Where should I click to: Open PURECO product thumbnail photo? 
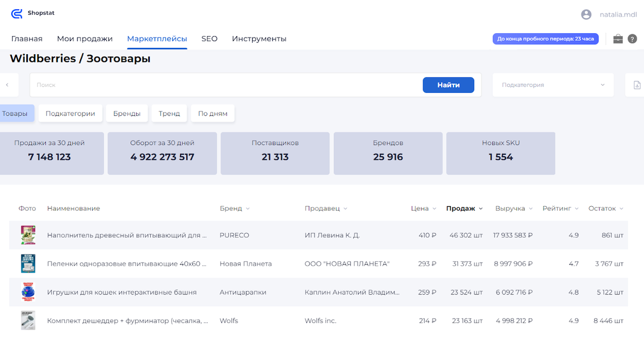28,235
